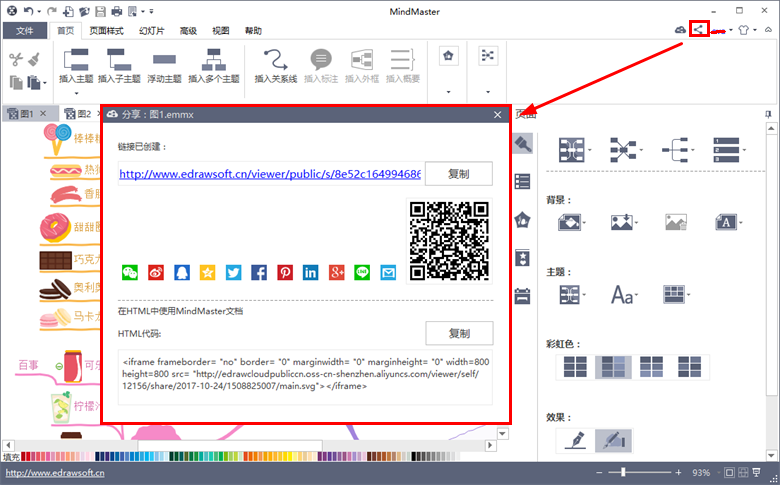The width and height of the screenshot is (780, 485).
Task: Click the scissors cut icon
Action: [15, 59]
